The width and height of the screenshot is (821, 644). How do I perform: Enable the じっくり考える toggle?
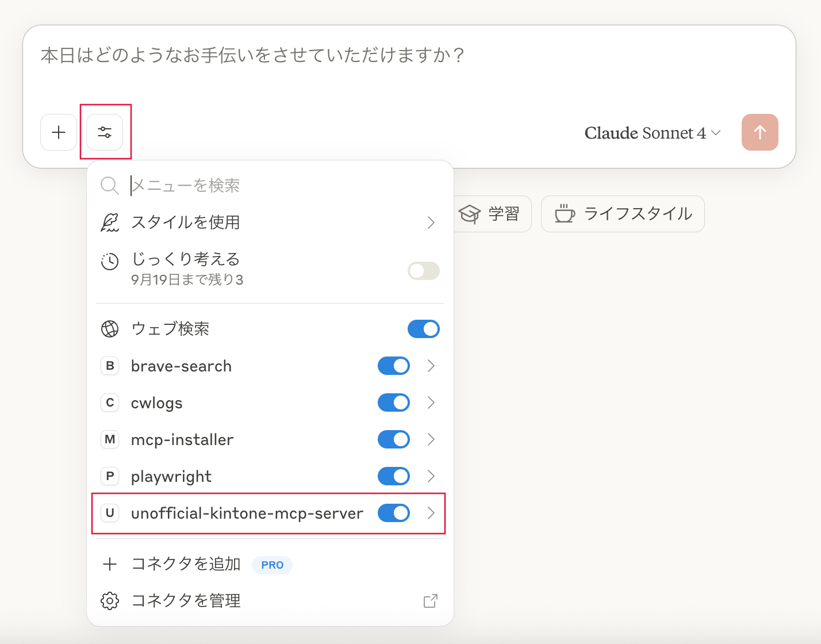pyautogui.click(x=424, y=271)
